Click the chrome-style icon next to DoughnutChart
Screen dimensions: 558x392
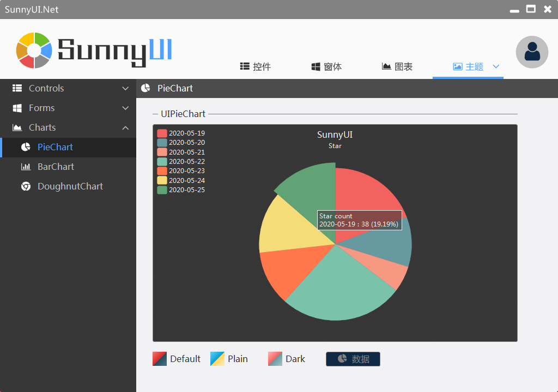(x=26, y=186)
